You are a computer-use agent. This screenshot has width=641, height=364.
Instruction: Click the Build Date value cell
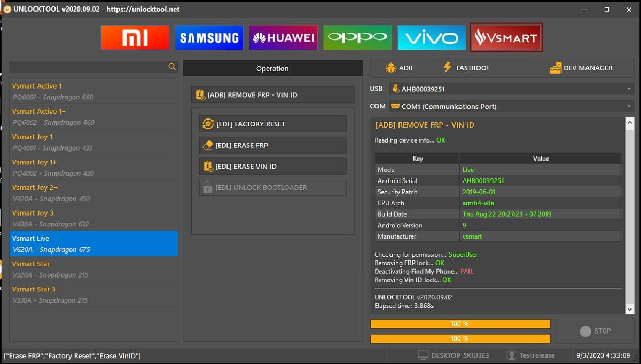pos(540,214)
